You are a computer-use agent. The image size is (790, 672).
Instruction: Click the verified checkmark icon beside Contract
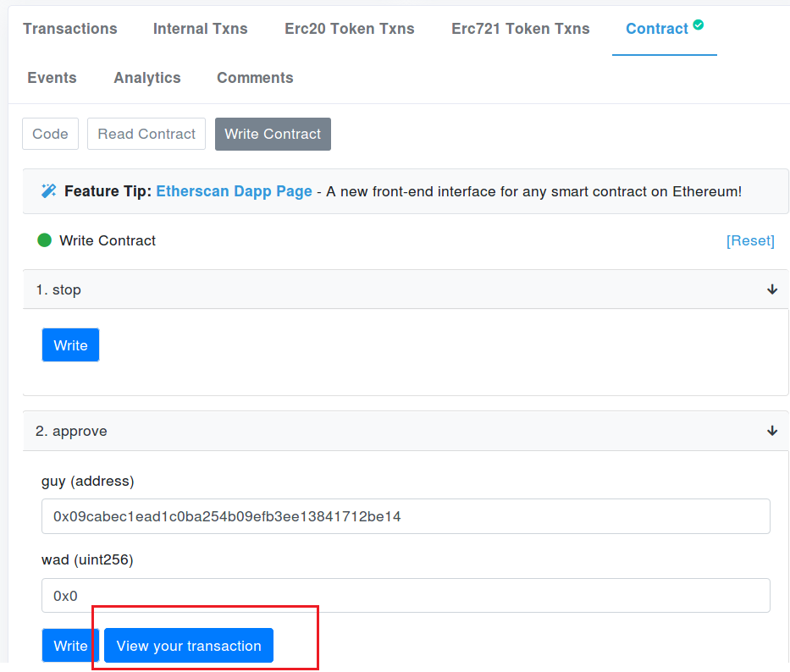(699, 25)
